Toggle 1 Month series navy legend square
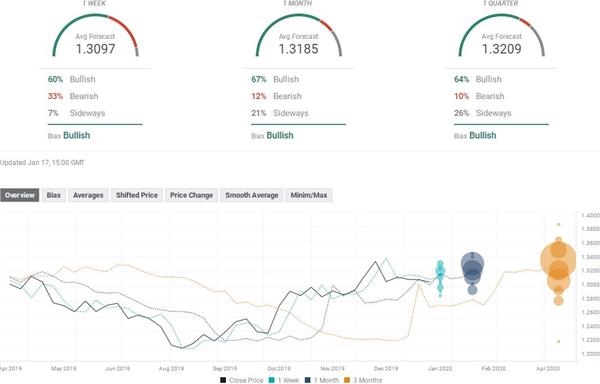600x384 pixels. [308, 380]
